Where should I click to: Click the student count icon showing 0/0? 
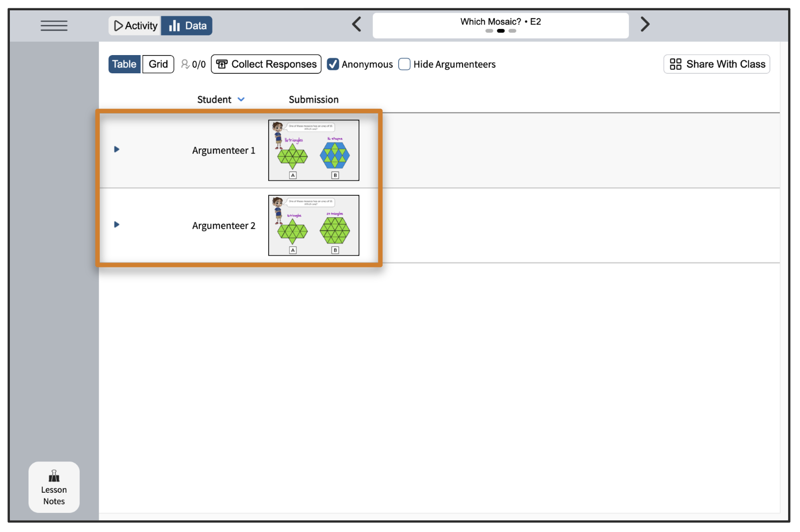[185, 64]
